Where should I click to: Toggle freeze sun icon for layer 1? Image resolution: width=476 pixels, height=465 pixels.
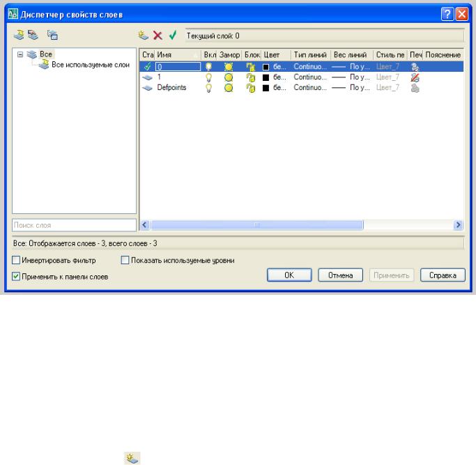tap(229, 77)
